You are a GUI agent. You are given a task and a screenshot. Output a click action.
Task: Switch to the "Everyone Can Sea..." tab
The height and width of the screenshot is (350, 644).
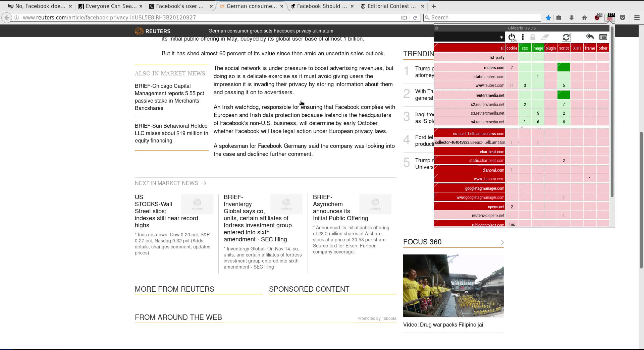(x=111, y=6)
